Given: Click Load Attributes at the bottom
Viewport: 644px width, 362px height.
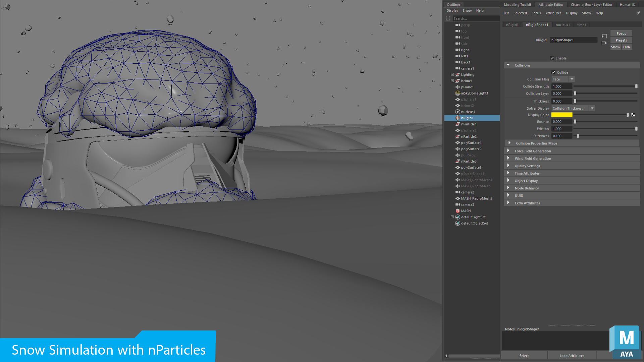Looking at the screenshot, I should (572, 355).
